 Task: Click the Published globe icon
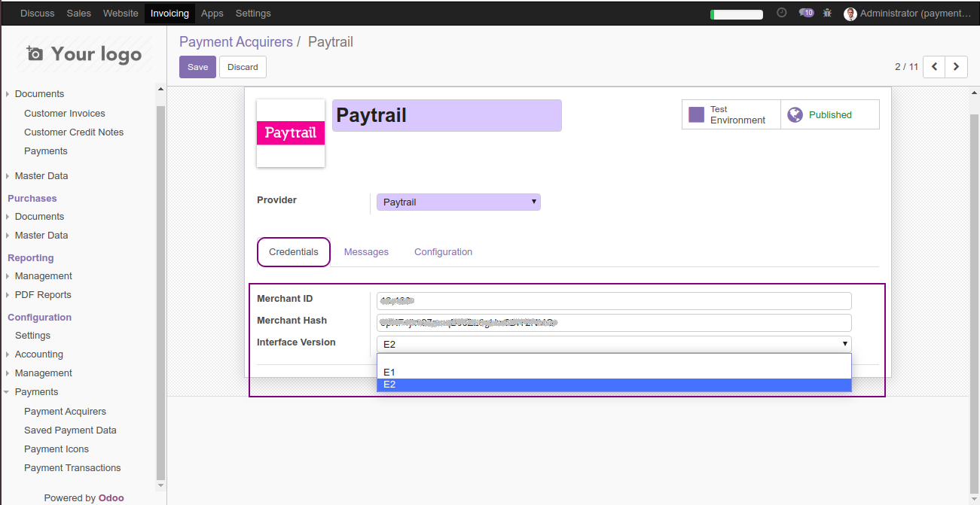point(795,114)
